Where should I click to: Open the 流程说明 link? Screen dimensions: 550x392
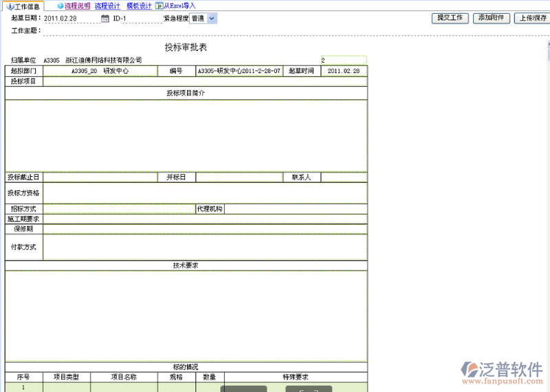[77, 6]
